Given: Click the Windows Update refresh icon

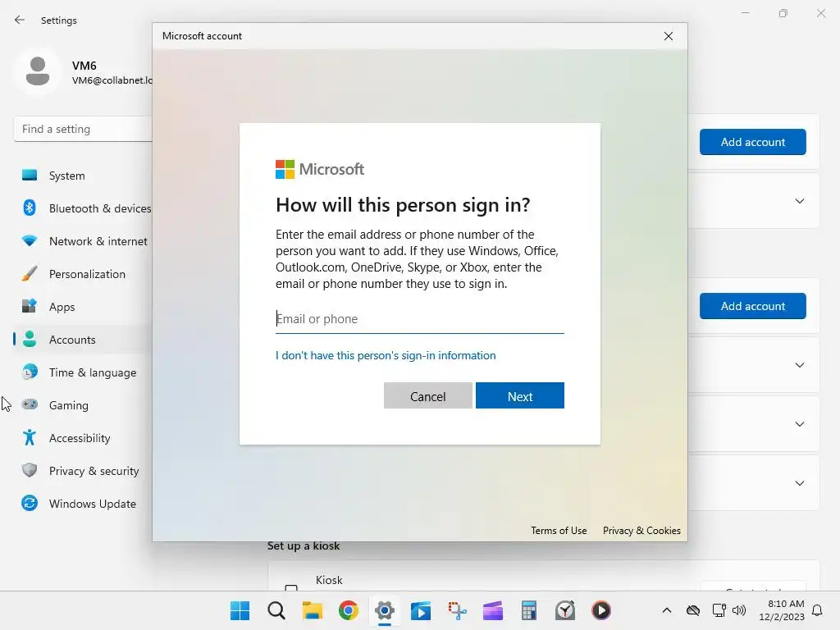Looking at the screenshot, I should click(x=30, y=503).
